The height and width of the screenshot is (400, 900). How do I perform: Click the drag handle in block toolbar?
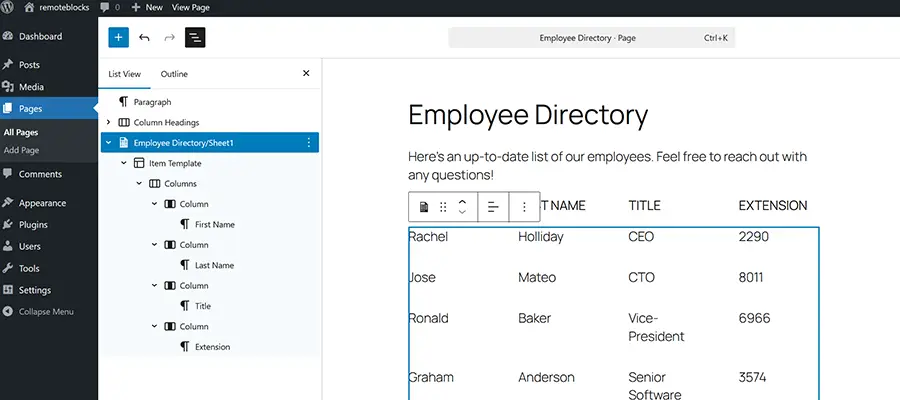coord(443,207)
